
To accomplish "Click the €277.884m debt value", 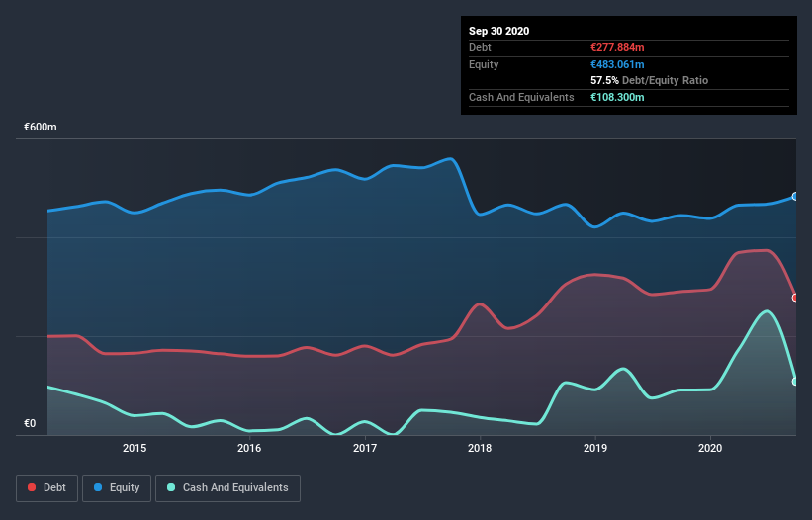I will 617,47.
